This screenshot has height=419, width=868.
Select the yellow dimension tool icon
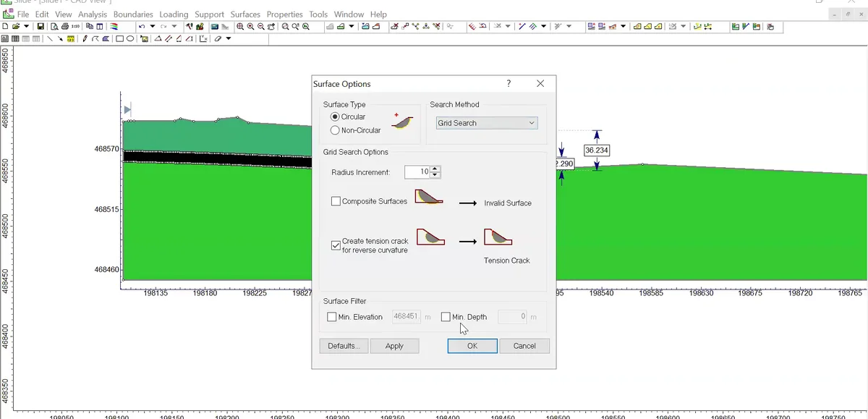click(x=71, y=39)
